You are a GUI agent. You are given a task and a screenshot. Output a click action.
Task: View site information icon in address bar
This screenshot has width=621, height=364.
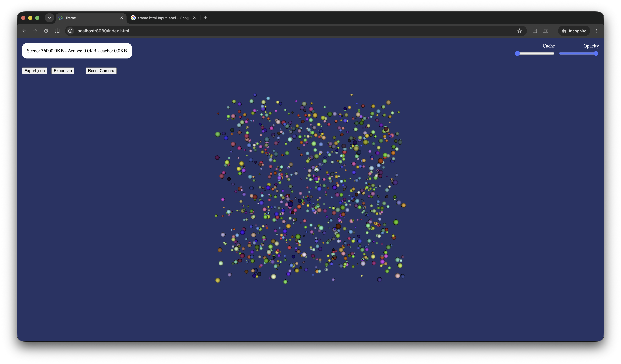70,31
